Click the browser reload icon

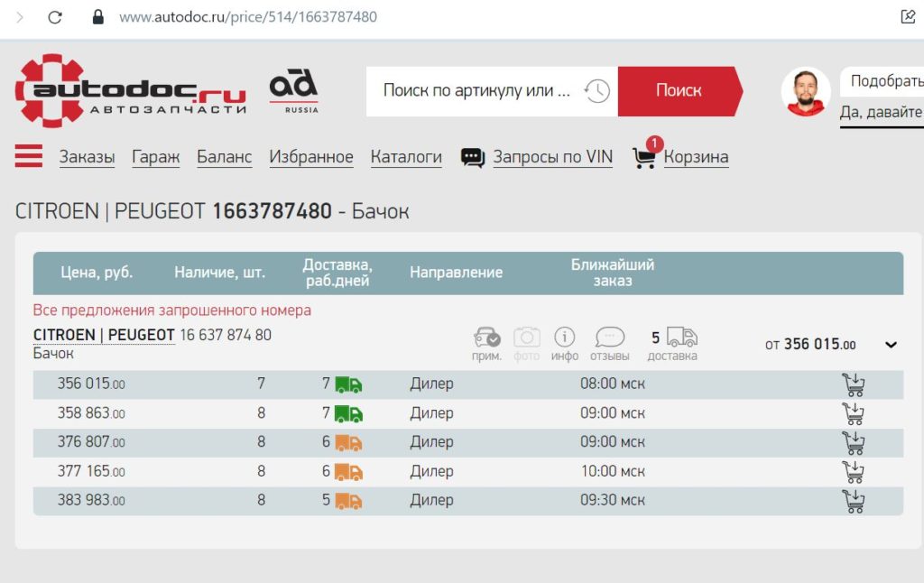(55, 17)
